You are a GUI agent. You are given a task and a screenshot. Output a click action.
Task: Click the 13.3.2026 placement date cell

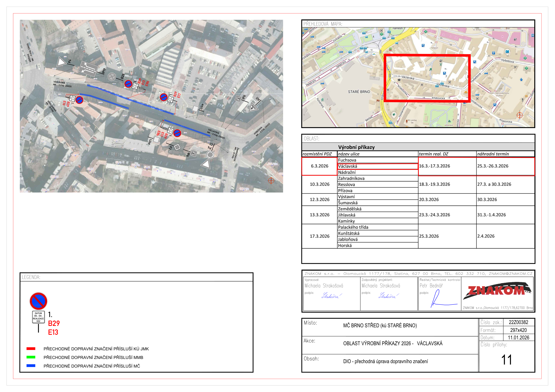tap(320, 215)
